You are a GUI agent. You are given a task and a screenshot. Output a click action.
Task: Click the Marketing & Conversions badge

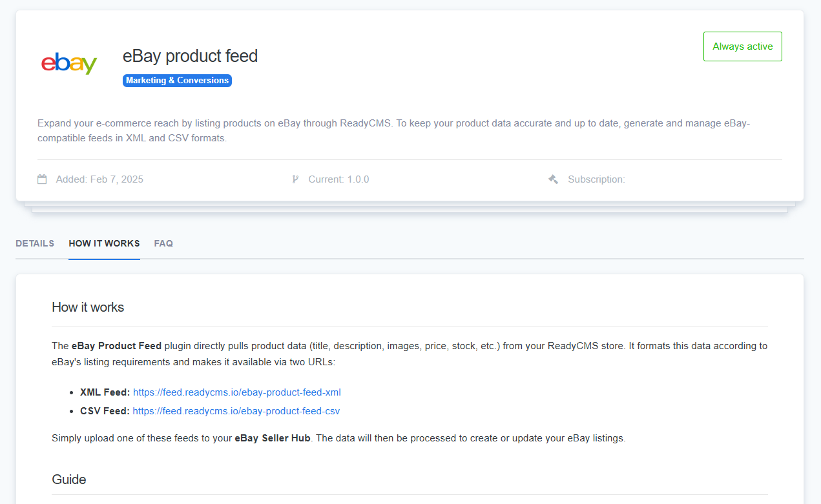pos(177,81)
